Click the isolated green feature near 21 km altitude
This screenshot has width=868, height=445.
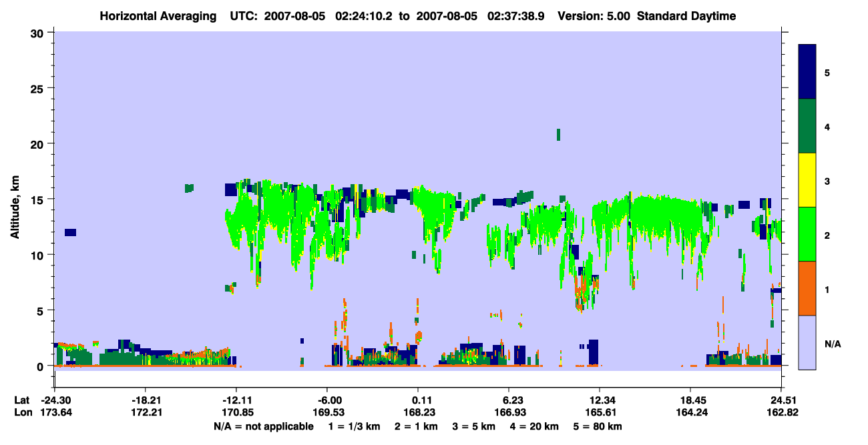(558, 134)
